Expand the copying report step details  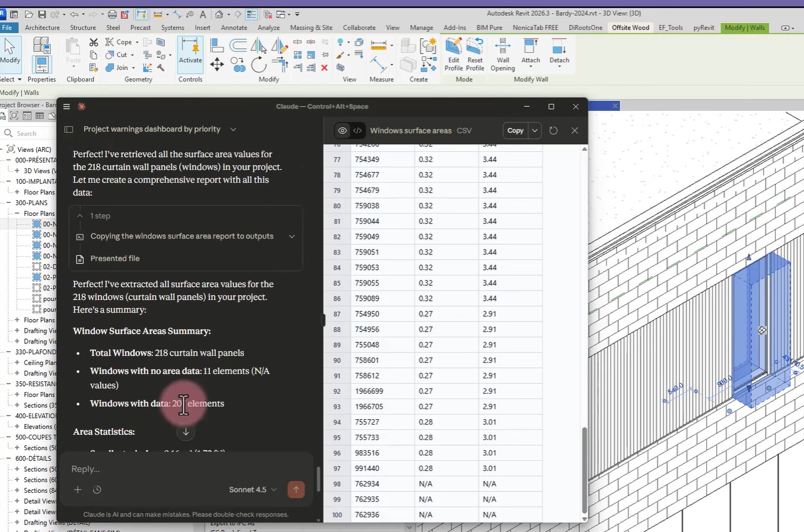click(x=292, y=236)
